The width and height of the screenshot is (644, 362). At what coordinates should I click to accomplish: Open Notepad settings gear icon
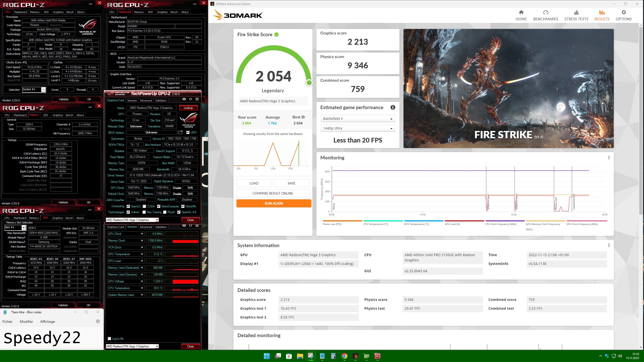98,321
